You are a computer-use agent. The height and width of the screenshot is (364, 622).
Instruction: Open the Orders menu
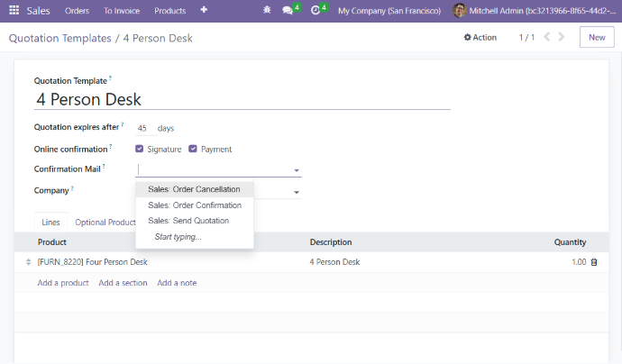click(78, 11)
